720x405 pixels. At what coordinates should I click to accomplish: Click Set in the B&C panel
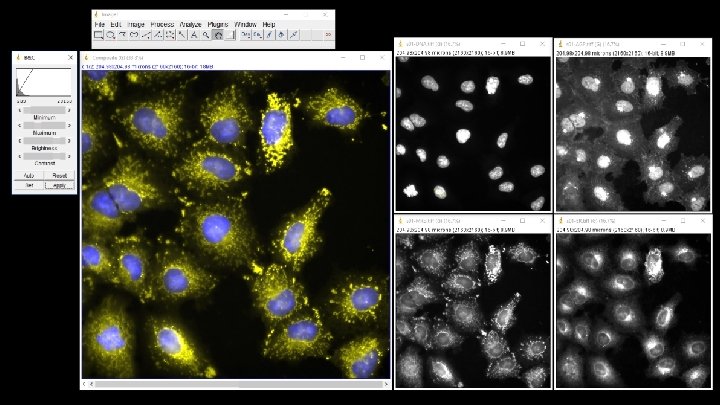(x=28, y=185)
